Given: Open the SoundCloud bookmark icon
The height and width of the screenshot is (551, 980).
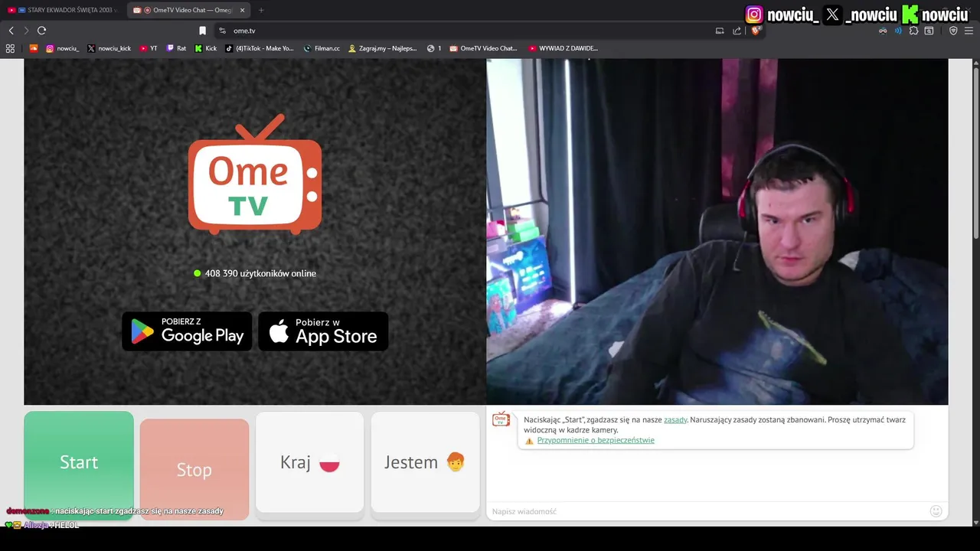Looking at the screenshot, I should [34, 48].
